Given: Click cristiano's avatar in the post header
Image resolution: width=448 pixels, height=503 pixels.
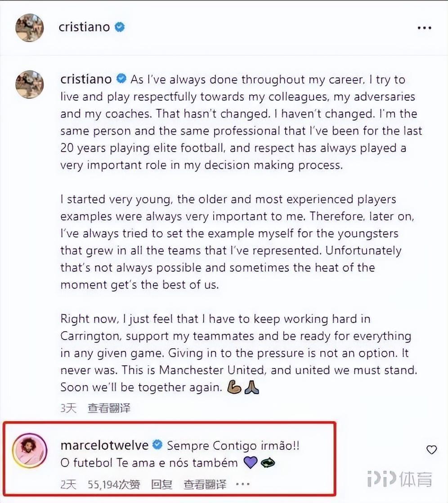Looking at the screenshot, I should pos(30,27).
